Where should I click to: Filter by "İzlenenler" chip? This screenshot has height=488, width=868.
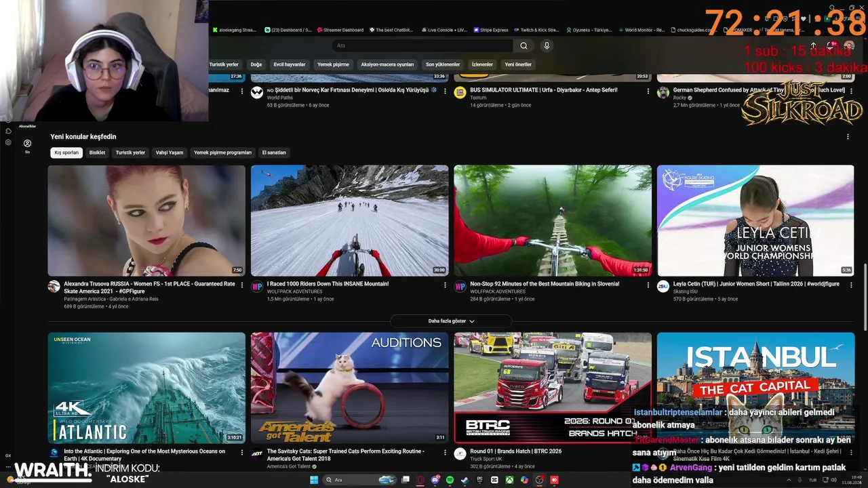pos(482,64)
